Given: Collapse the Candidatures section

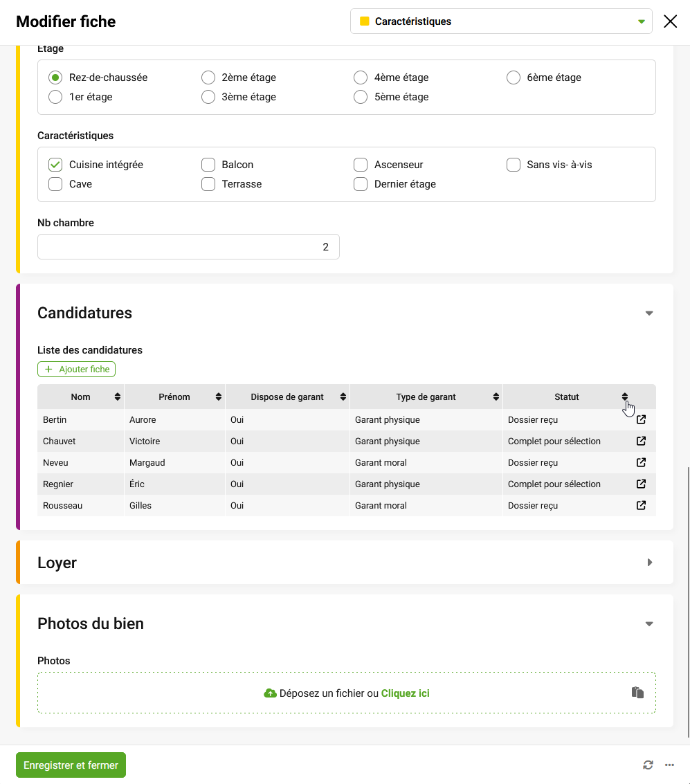Looking at the screenshot, I should click(x=649, y=313).
